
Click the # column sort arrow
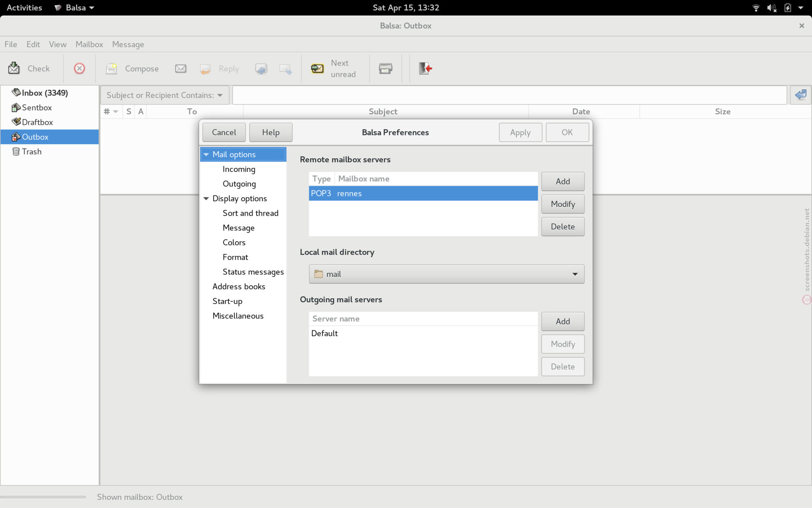click(x=116, y=112)
